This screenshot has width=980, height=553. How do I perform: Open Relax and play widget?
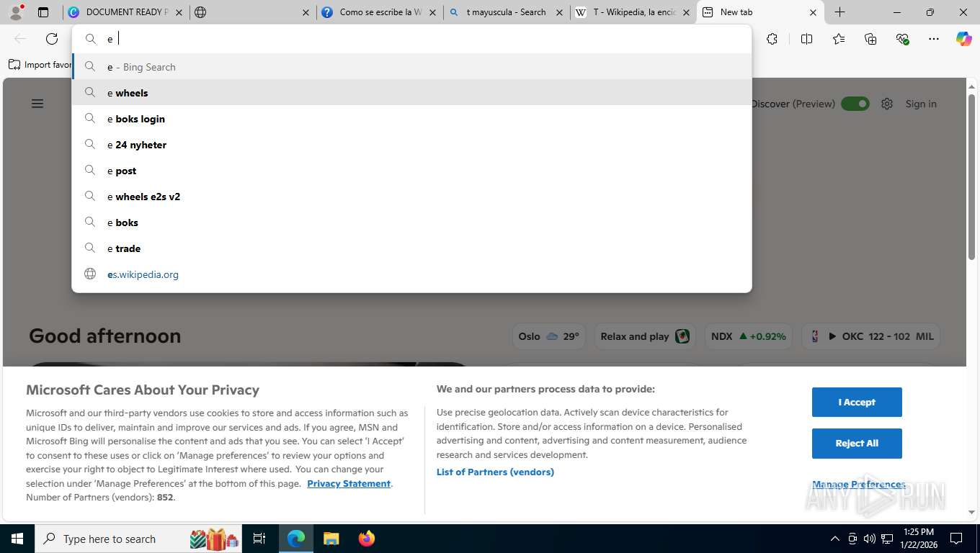point(645,336)
